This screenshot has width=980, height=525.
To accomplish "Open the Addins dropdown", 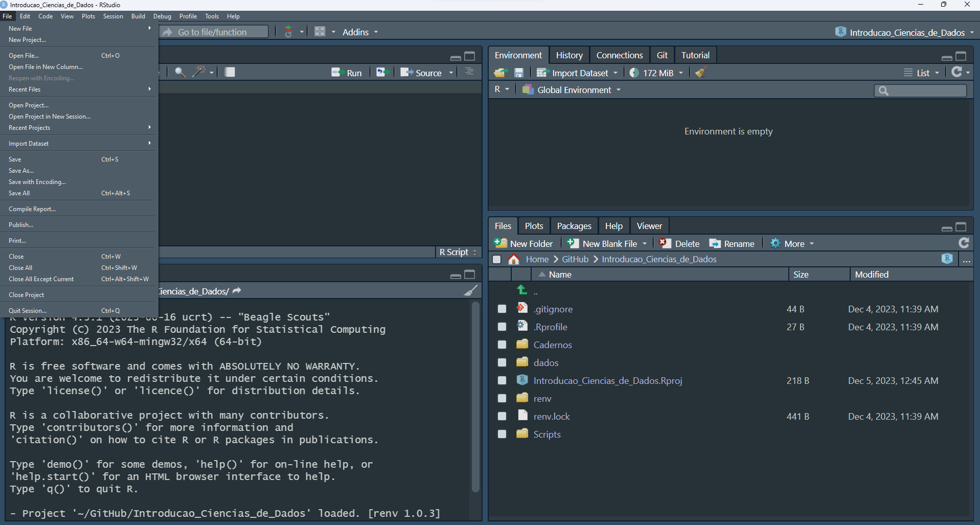I will click(360, 32).
